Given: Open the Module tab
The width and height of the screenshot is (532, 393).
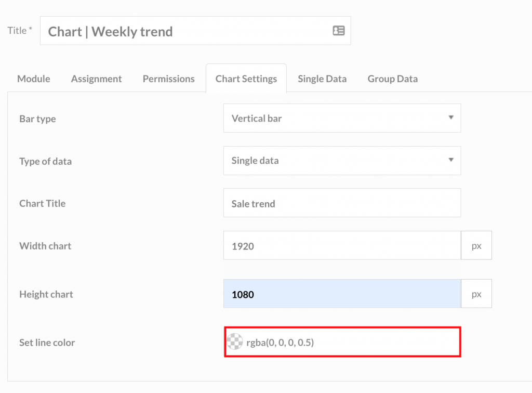Looking at the screenshot, I should [34, 78].
